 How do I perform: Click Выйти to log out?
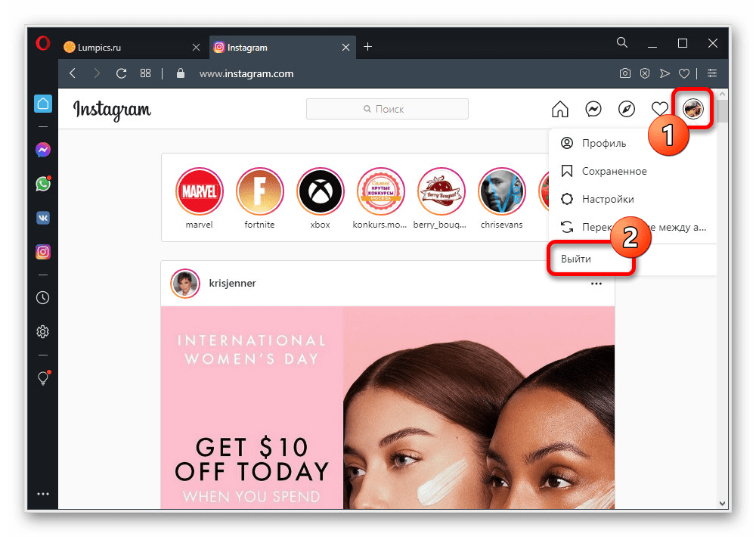pos(576,259)
